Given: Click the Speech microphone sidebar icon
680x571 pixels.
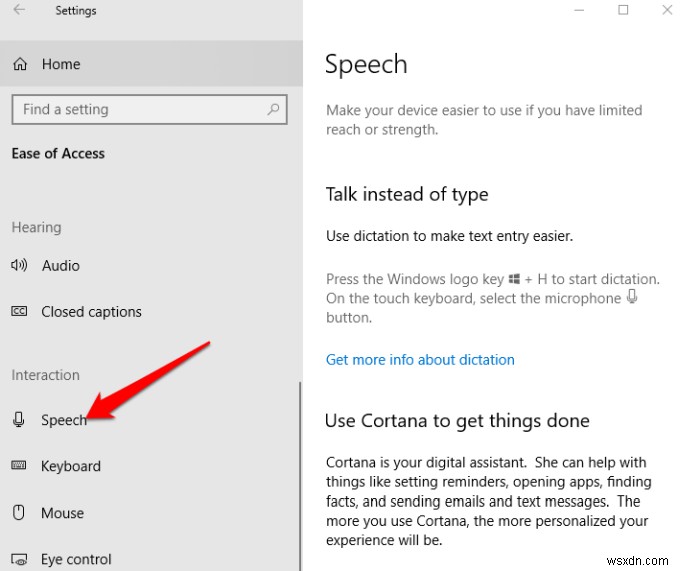Looking at the screenshot, I should pyautogui.click(x=19, y=419).
